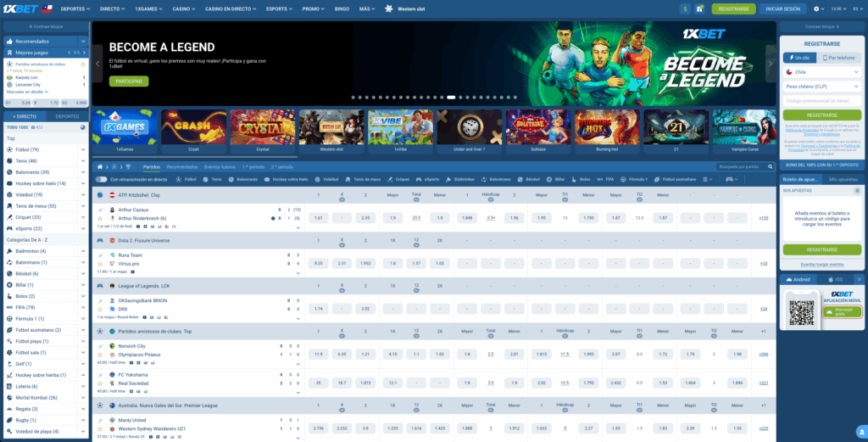Filter by Fútbol australiano in filter bar

point(676,180)
